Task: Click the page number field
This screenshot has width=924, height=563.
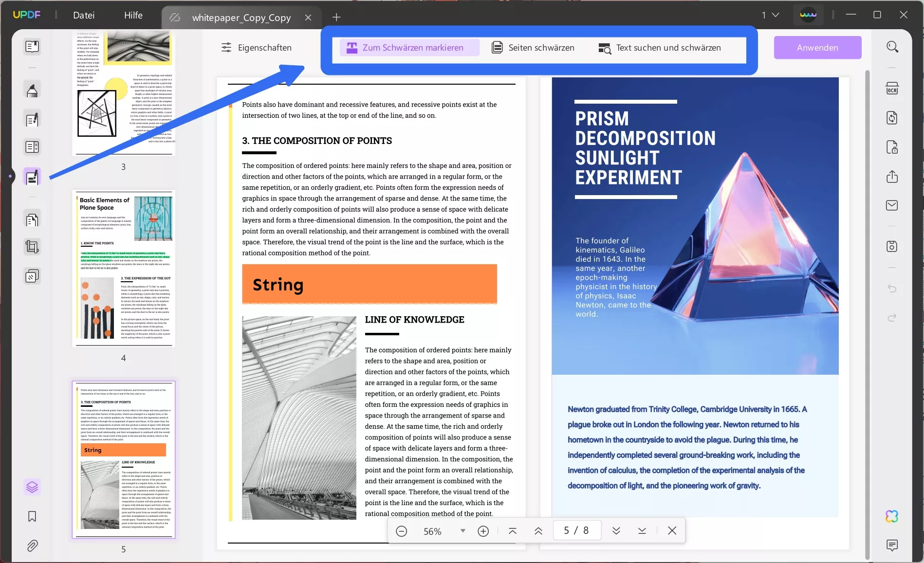Action: tap(577, 530)
